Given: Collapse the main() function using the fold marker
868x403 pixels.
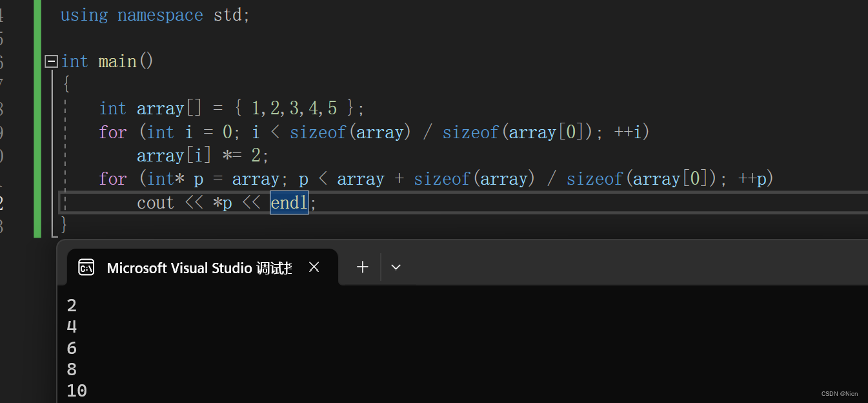Looking at the screenshot, I should click(50, 61).
